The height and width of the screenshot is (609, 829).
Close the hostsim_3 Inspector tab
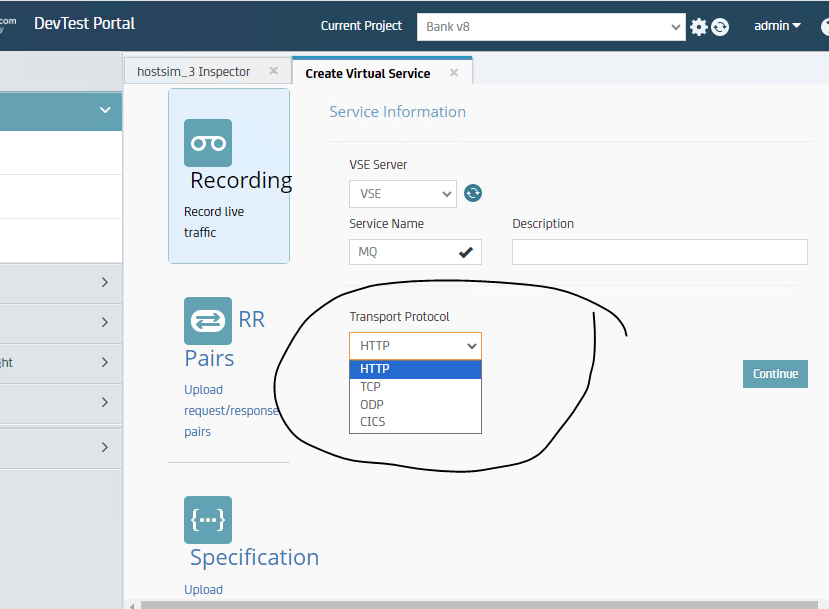[x=274, y=72]
